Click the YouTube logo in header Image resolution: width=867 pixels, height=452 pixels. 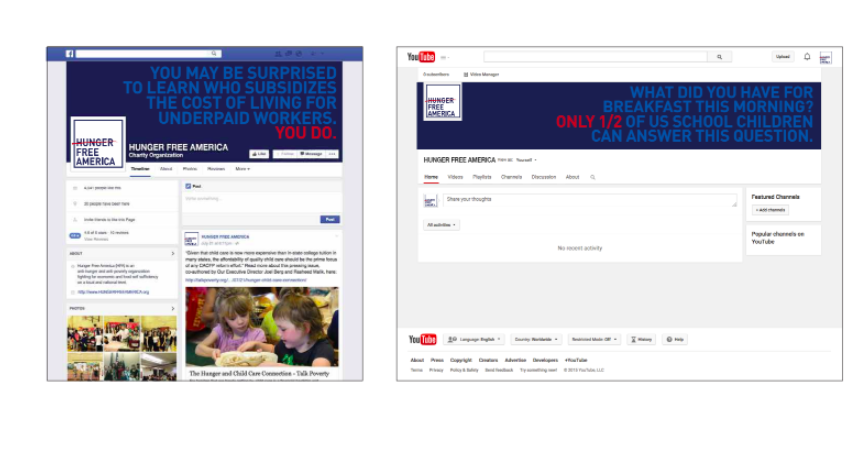coord(421,57)
